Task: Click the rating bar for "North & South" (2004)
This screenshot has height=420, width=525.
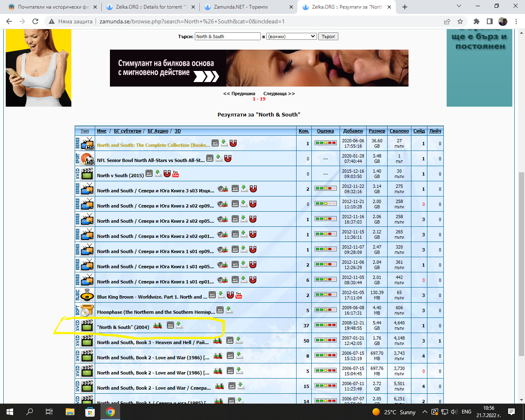Action: 325,325
